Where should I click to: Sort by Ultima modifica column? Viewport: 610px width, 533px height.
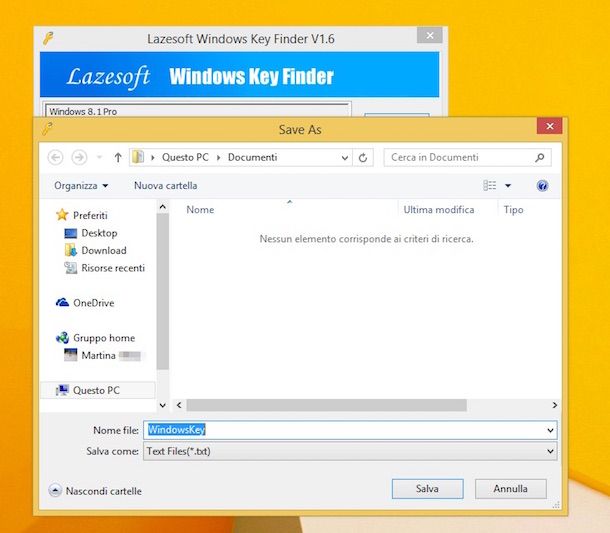click(439, 210)
